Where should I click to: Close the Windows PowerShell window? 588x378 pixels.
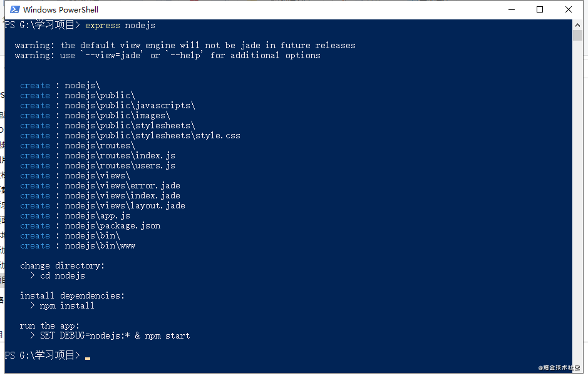point(569,9)
